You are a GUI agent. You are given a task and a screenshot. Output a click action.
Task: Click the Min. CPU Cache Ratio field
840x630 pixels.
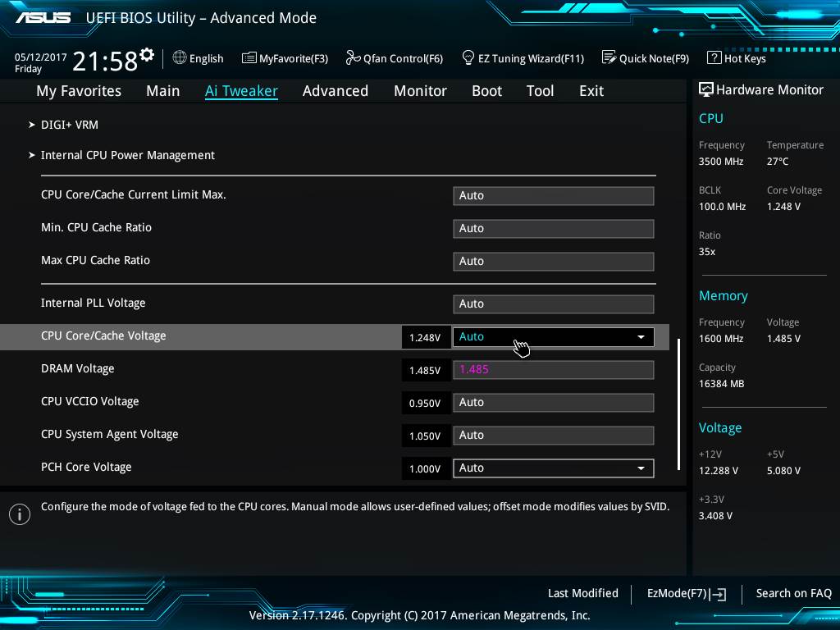click(x=554, y=229)
